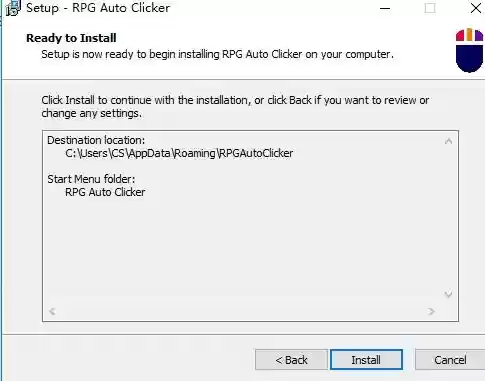Click the "Ready to Install" heading

[x=71, y=38]
